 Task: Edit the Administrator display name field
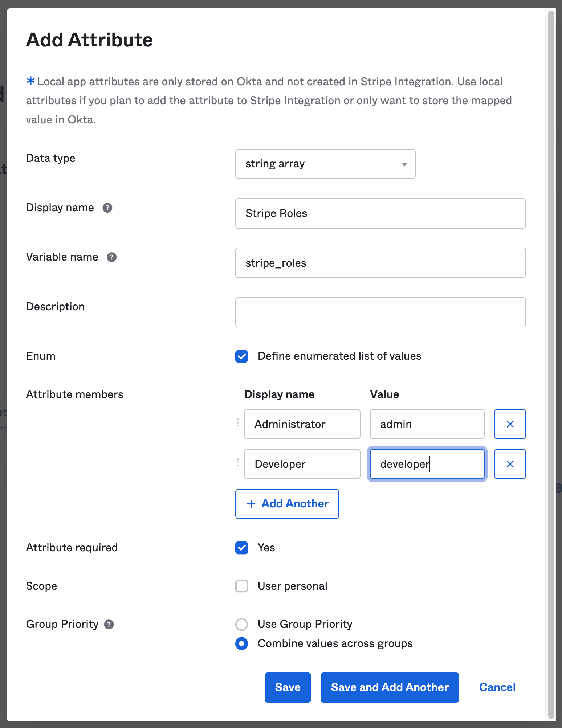pyautogui.click(x=302, y=424)
